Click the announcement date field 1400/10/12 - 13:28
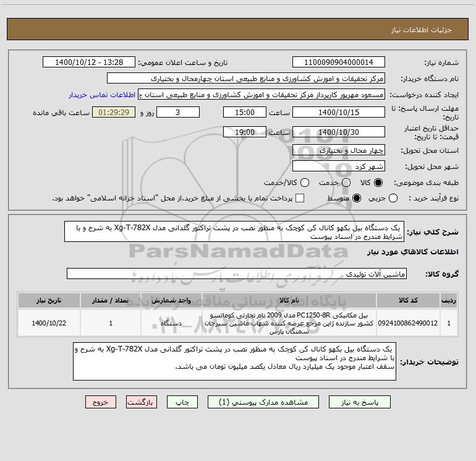Viewport: 476px width, 461px height. [89, 62]
